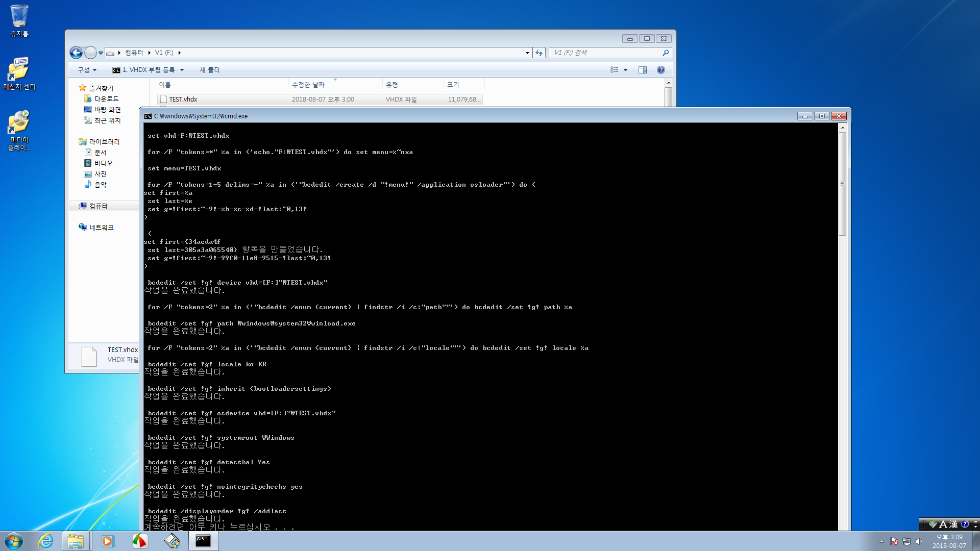Click network status tray icon
This screenshot has height=551, width=980.
(906, 541)
